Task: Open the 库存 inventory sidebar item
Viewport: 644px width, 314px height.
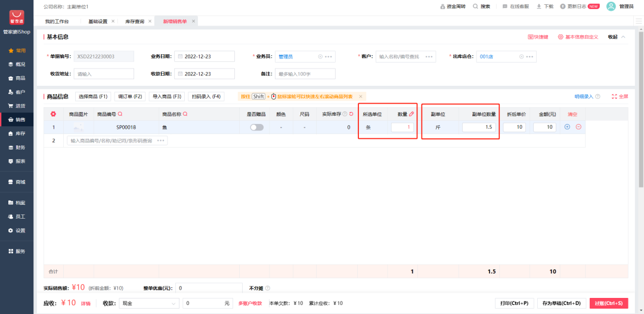Action: (x=17, y=133)
